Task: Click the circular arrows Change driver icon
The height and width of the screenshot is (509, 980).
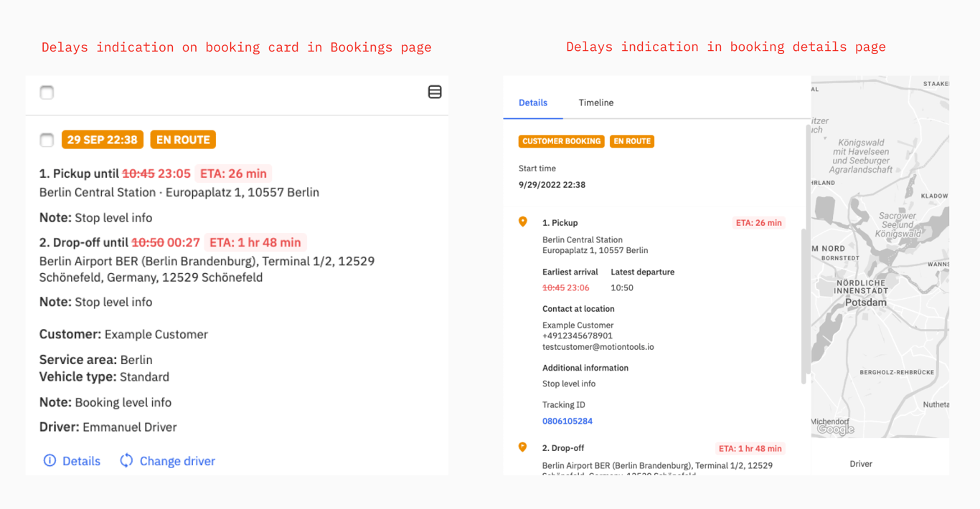Action: click(126, 460)
